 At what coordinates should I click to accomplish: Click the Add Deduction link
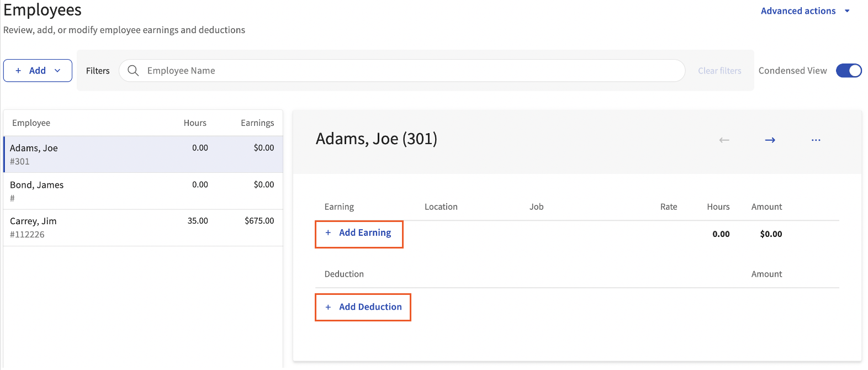pyautogui.click(x=370, y=307)
